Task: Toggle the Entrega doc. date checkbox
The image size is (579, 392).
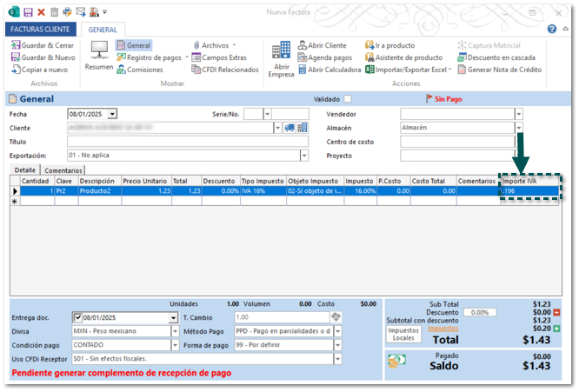Action: [78, 318]
